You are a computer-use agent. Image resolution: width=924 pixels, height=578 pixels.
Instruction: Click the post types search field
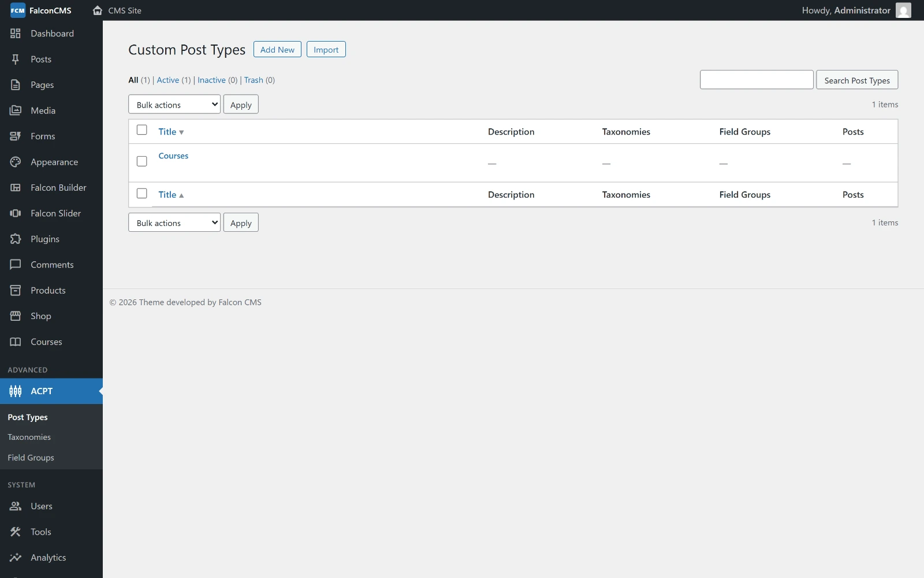(757, 80)
